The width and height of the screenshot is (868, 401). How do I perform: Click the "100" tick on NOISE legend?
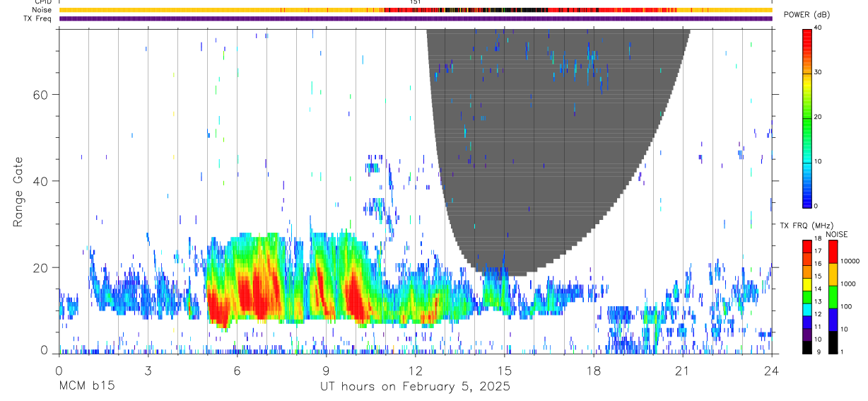tap(847, 306)
